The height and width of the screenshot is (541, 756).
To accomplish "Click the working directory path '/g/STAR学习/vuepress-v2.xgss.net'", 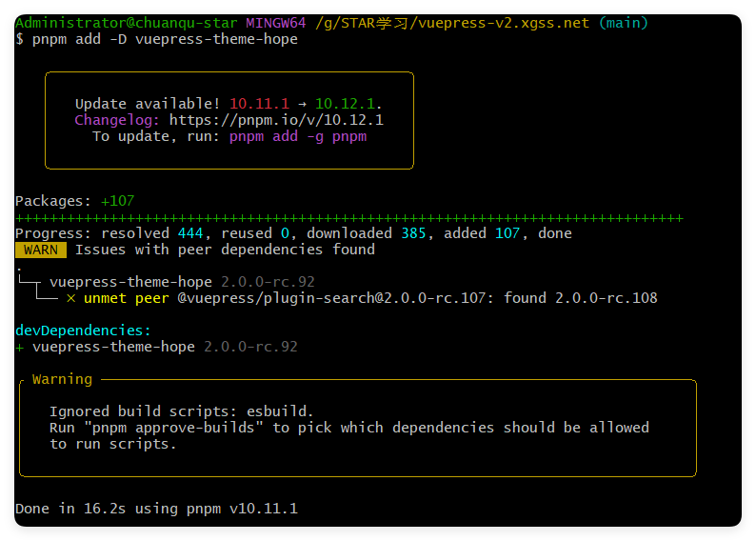I will 451,23.
